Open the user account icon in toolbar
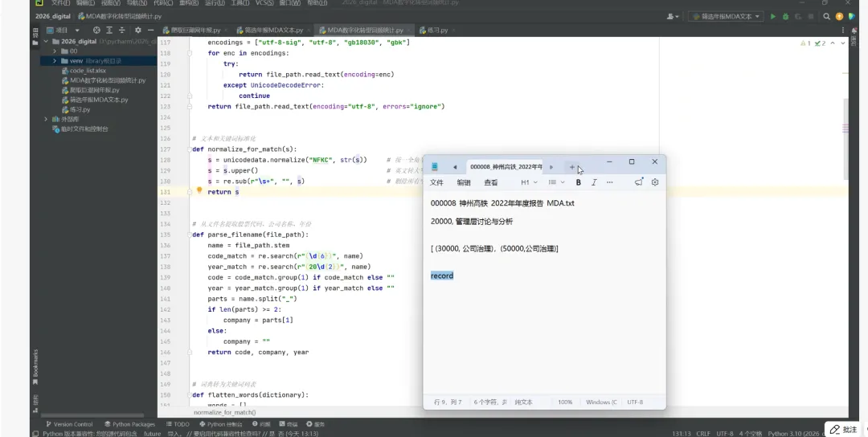Image resolution: width=868 pixels, height=437 pixels. 674,17
